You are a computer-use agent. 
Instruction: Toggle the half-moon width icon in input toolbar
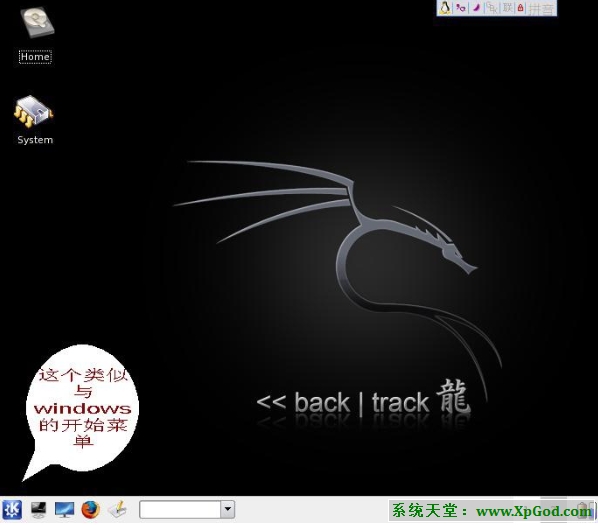click(476, 8)
